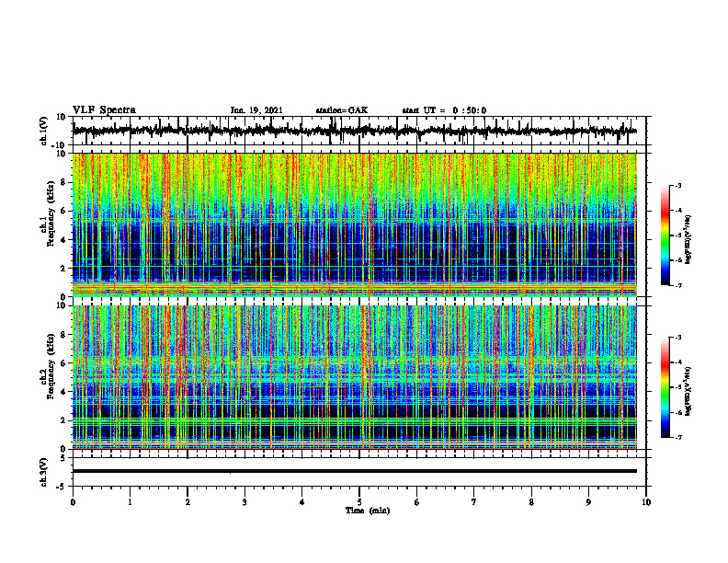Viewport: 728px width, 563px height.
Task: Click the ch.3(V) flat-line signal panel
Action: [x=358, y=472]
